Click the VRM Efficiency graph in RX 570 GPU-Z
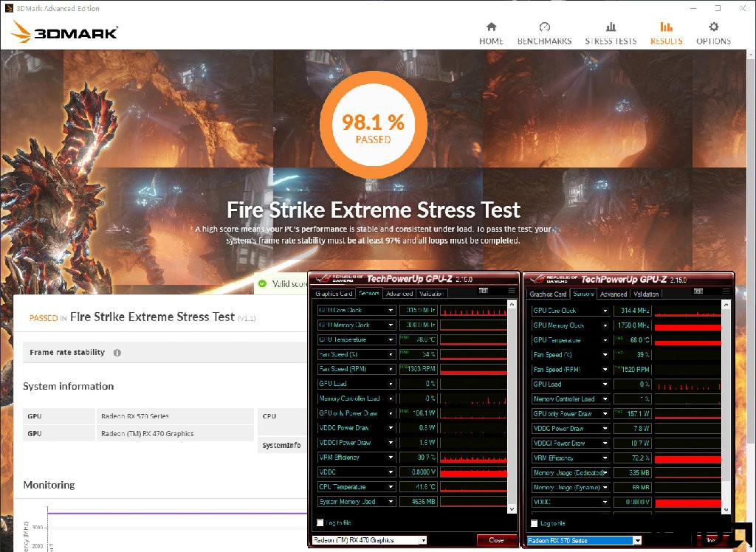The width and height of the screenshot is (756, 552). point(688,458)
